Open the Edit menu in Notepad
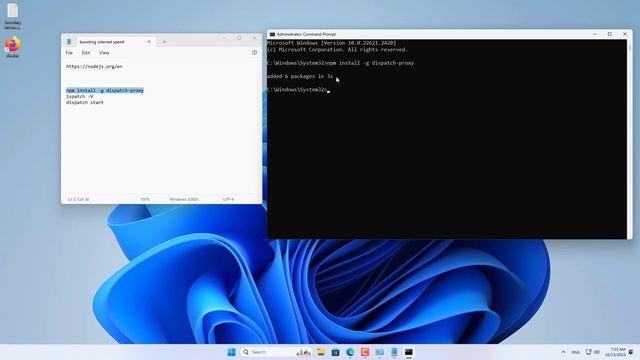The width and height of the screenshot is (640, 360). [86, 53]
